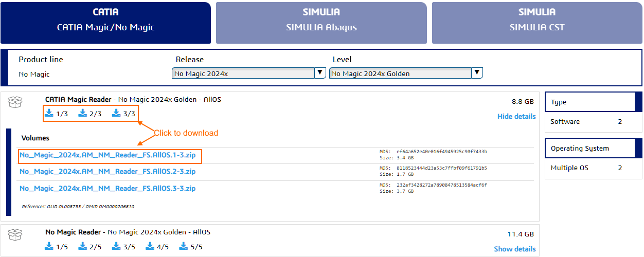Image resolution: width=644 pixels, height=257 pixels.
Task: Click the CATIA Magic Reader package box icon
Action: coord(15,102)
